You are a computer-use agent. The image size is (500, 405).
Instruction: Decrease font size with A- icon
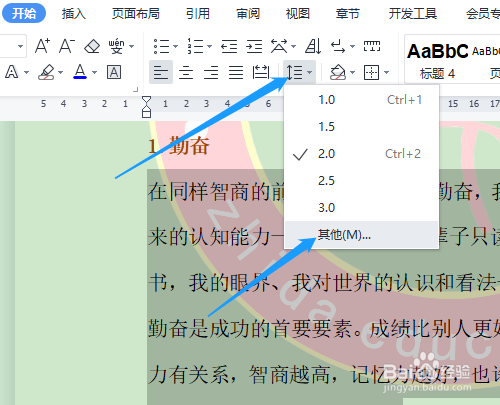click(67, 46)
